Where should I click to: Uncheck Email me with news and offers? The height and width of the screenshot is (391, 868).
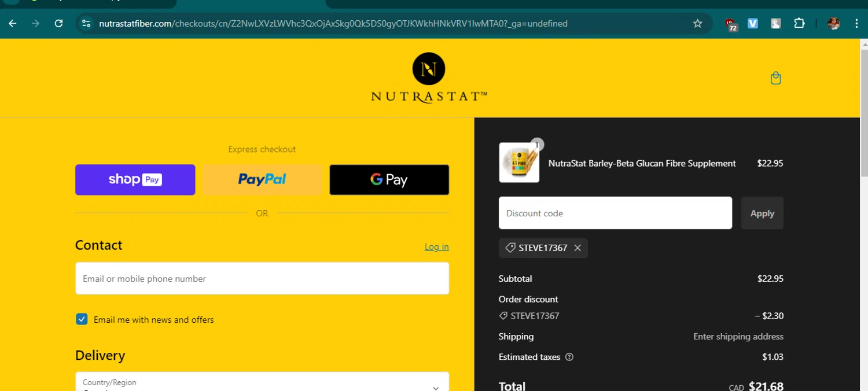(82, 319)
